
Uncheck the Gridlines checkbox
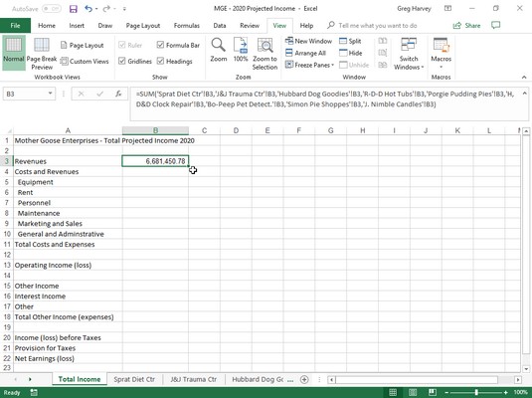(x=122, y=61)
